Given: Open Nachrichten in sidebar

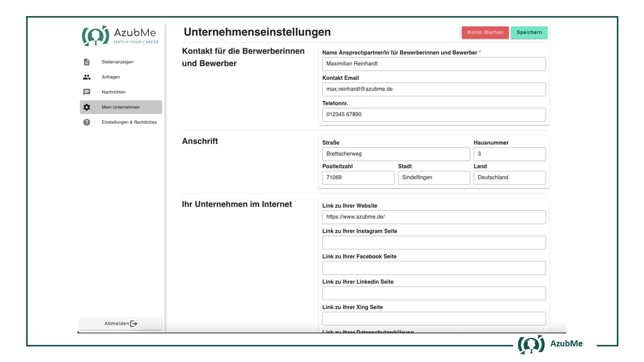Looking at the screenshot, I should [x=121, y=92].
